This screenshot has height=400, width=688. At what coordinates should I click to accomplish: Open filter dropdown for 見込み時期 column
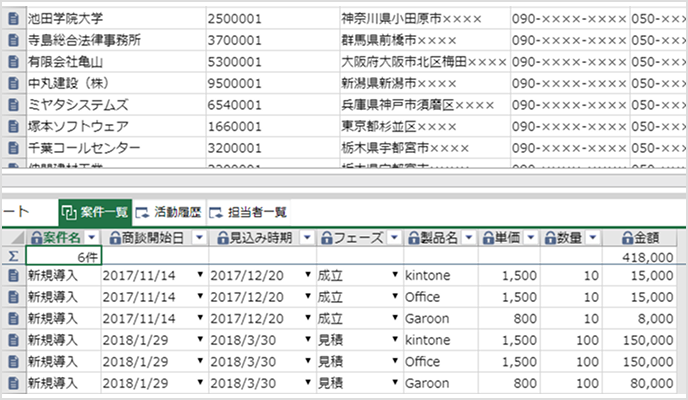307,238
